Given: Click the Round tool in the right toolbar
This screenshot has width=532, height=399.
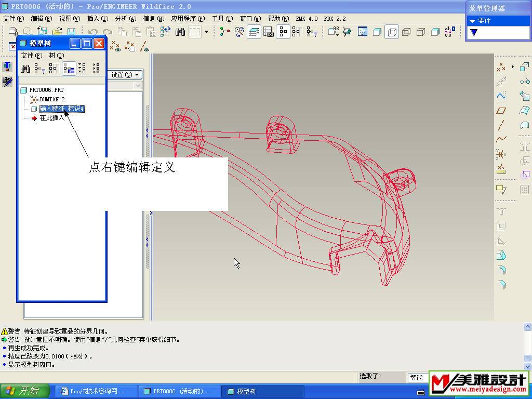Looking at the screenshot, I should 501,270.
